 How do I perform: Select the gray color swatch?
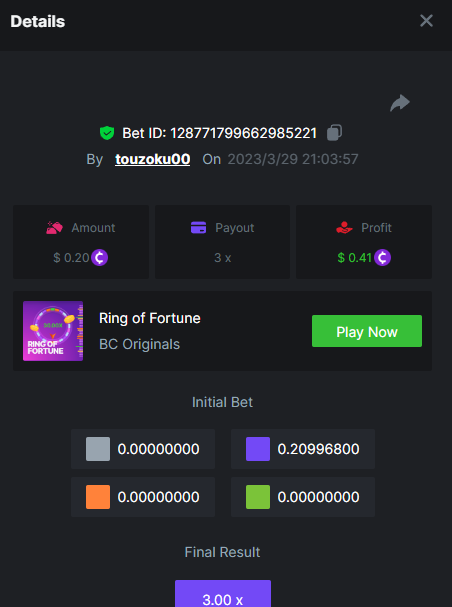[98, 449]
